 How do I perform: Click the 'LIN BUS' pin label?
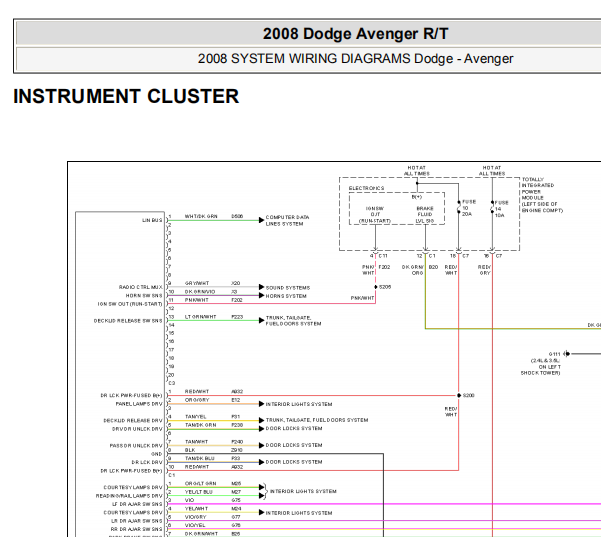coord(152,220)
